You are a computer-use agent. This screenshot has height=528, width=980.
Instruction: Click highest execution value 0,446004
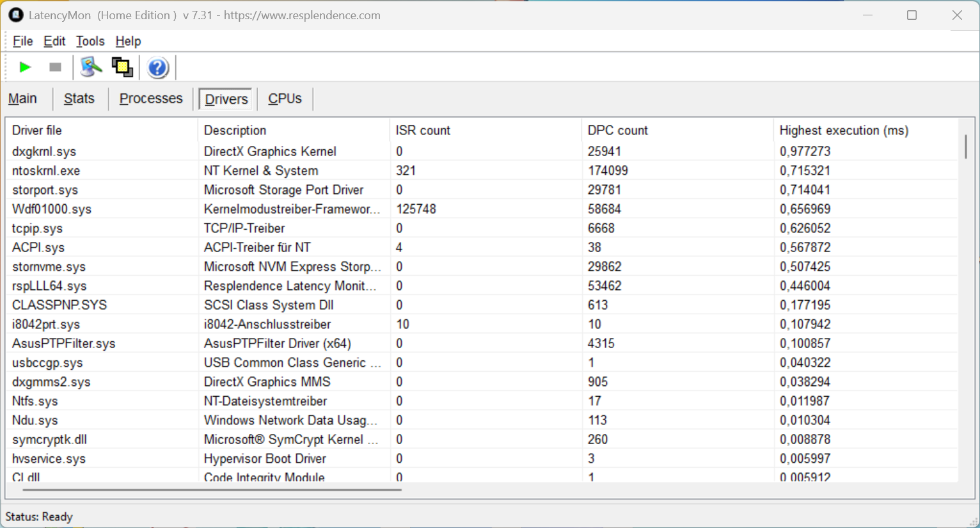(x=805, y=286)
